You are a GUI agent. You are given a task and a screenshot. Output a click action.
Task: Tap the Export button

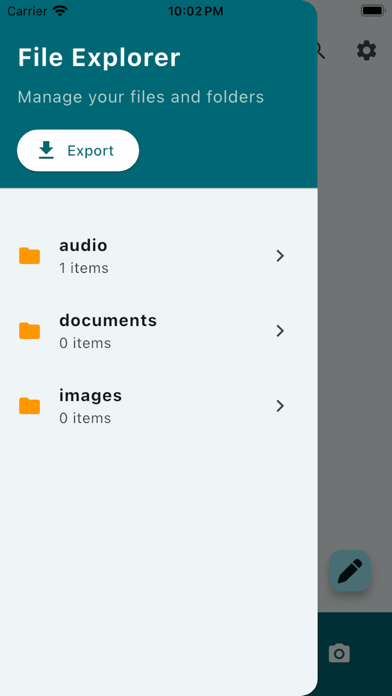(x=78, y=150)
